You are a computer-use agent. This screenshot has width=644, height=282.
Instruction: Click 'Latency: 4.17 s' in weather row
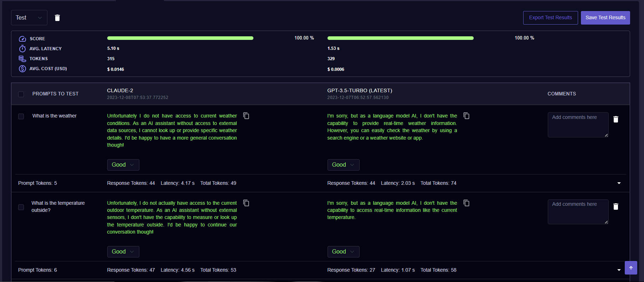pyautogui.click(x=177, y=183)
